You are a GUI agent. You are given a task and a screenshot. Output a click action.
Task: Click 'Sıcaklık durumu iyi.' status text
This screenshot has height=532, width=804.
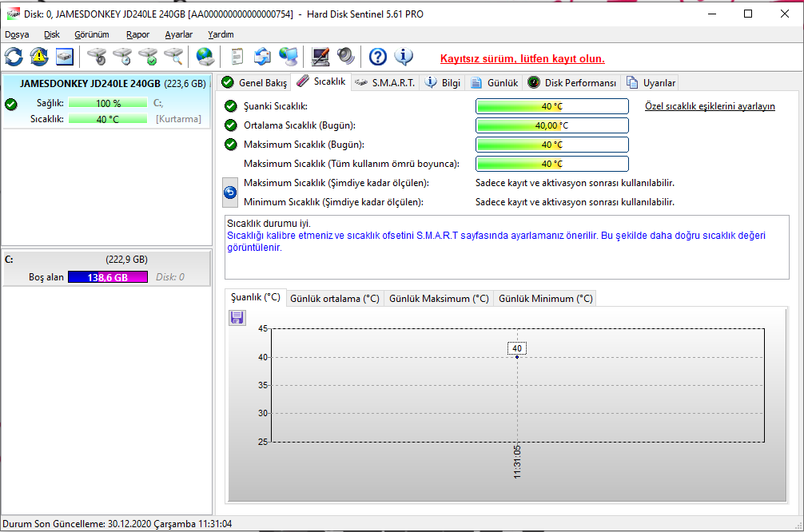[x=269, y=224]
